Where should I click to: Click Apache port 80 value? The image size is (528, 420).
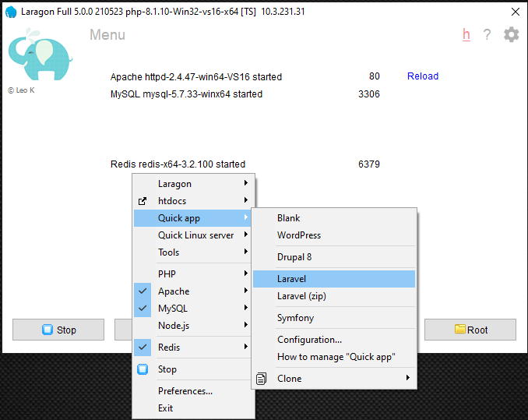(374, 76)
